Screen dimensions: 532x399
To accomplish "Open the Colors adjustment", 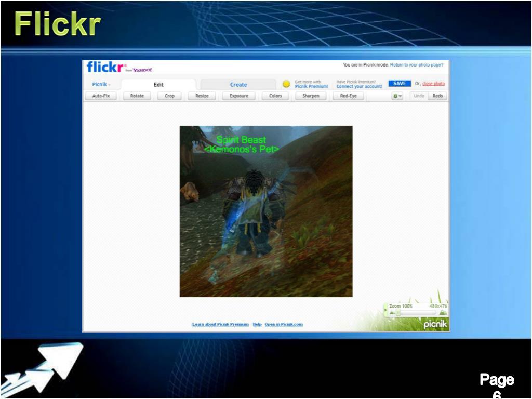I will tap(275, 96).
